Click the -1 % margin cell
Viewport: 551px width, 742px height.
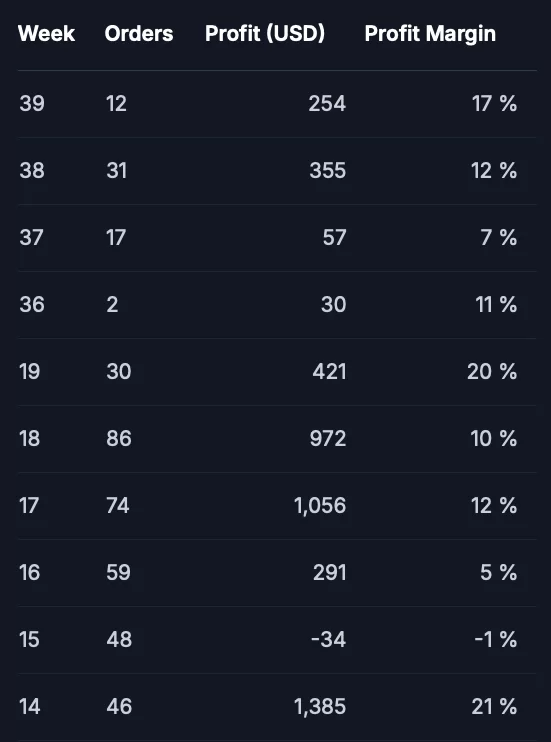pos(496,640)
